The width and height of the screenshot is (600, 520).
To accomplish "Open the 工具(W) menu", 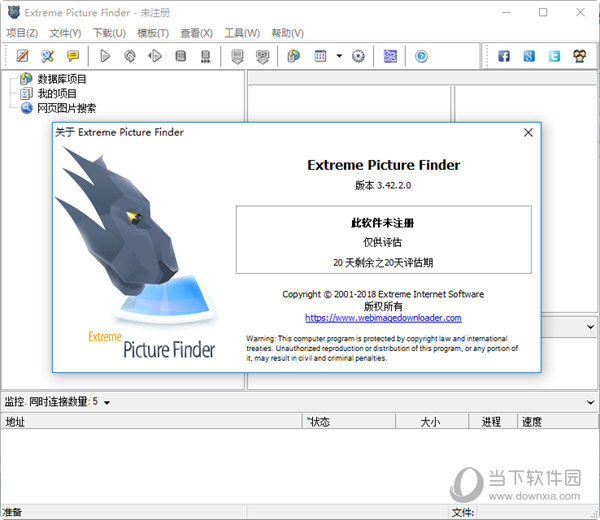I will [242, 33].
